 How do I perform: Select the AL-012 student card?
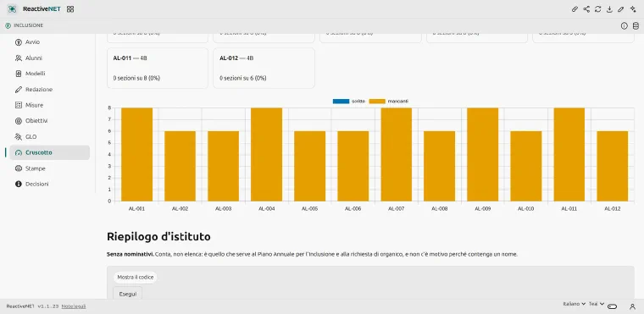264,68
